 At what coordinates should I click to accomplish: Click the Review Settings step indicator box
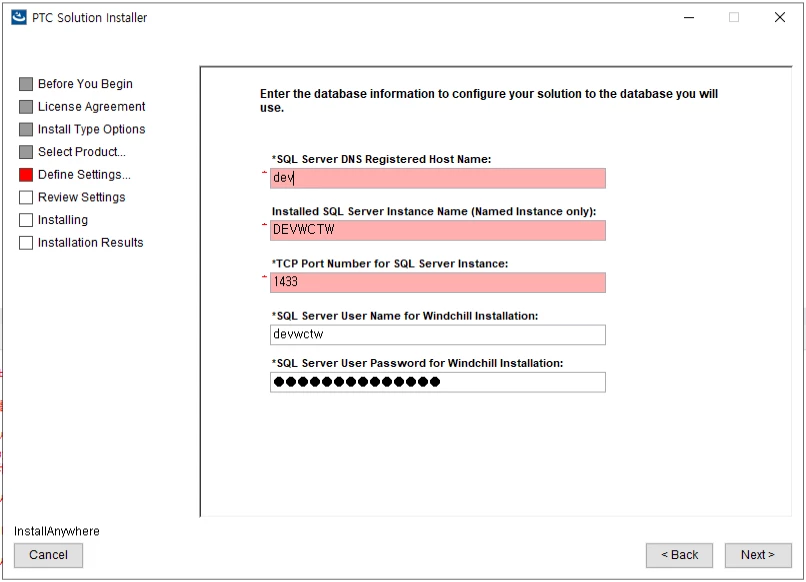point(26,197)
